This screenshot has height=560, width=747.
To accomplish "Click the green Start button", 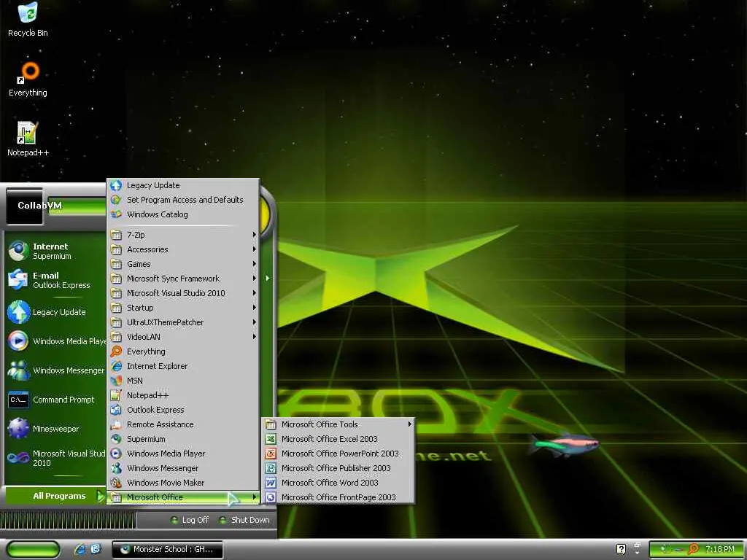I will point(34,550).
